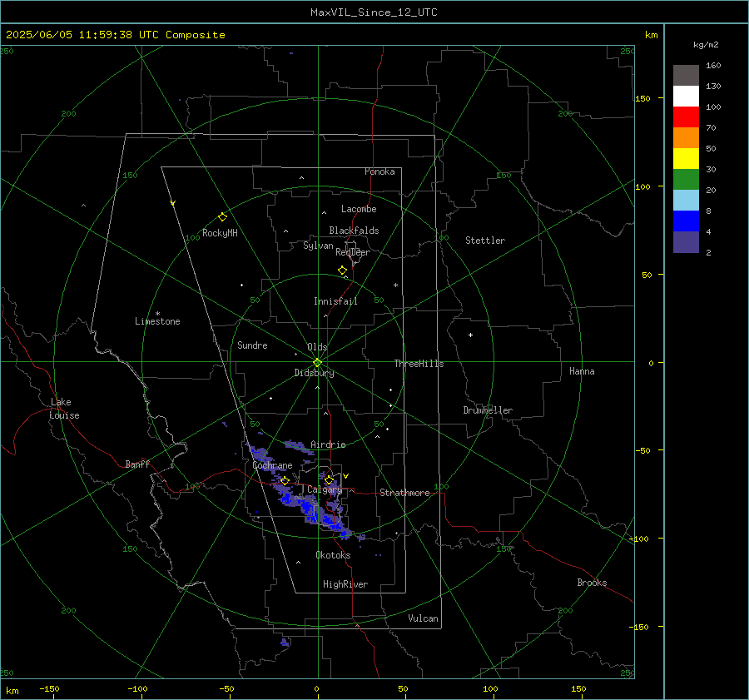Click the Didsbury label
The height and width of the screenshot is (700, 749).
314,373
